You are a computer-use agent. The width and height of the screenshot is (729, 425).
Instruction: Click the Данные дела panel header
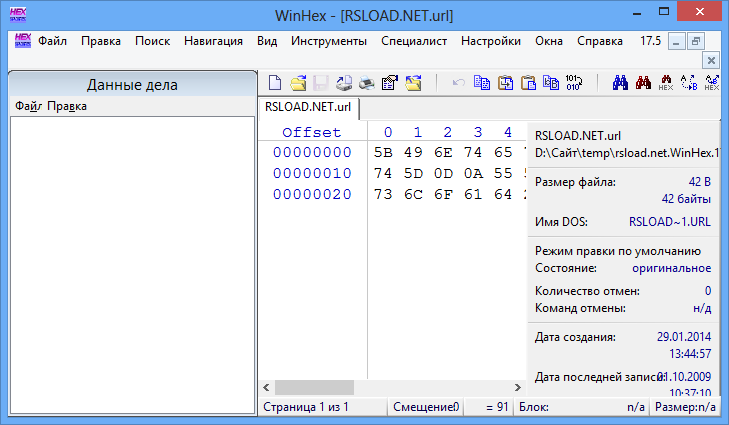[133, 85]
